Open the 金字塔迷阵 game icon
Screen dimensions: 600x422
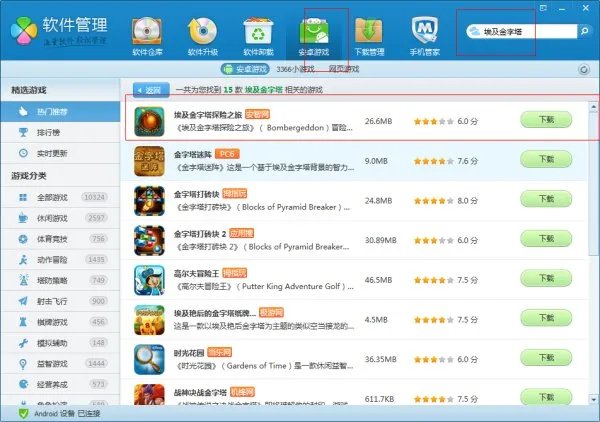pos(149,161)
